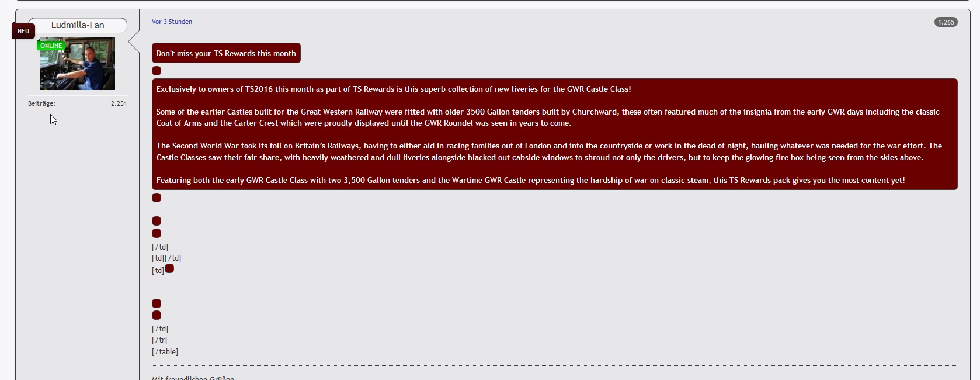
Task: Click the post number 1.265 badge
Action: [946, 22]
